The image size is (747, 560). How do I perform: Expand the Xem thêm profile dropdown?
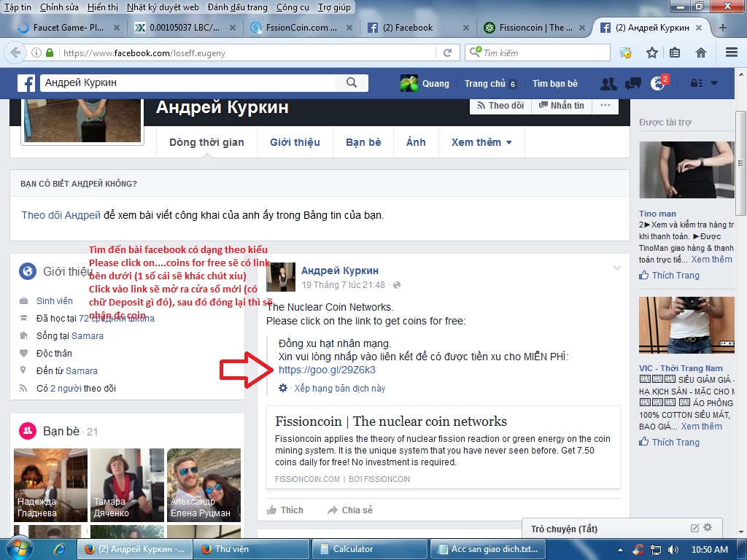tap(481, 142)
